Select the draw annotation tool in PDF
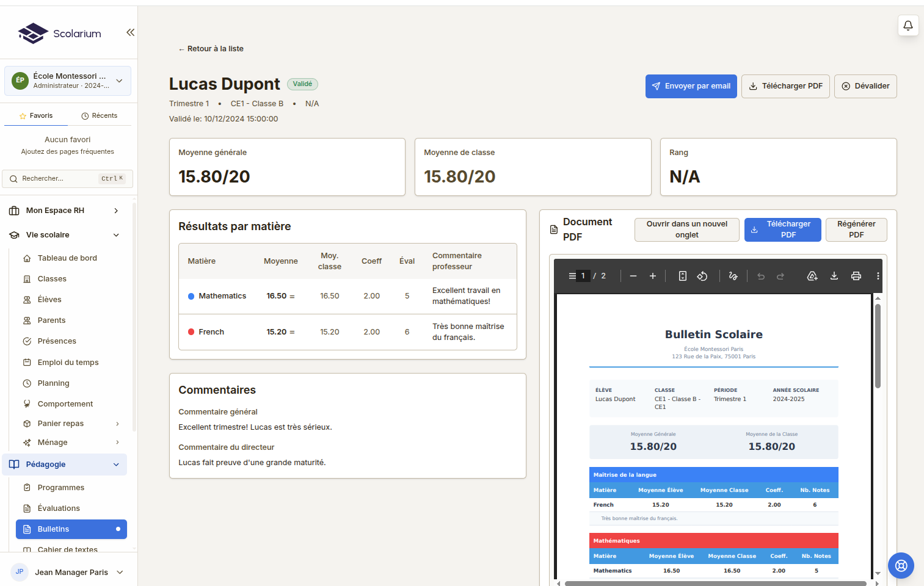 click(733, 276)
